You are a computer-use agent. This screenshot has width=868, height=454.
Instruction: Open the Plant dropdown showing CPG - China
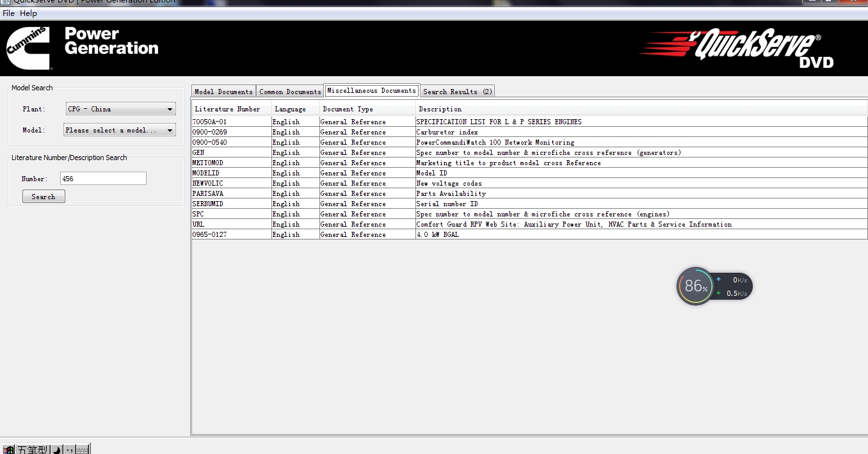click(x=120, y=109)
